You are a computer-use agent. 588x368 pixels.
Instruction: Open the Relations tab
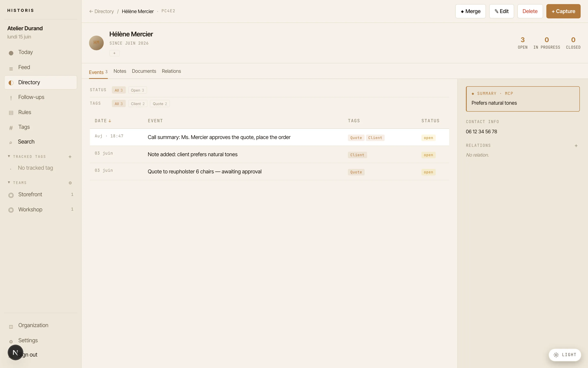click(x=171, y=71)
